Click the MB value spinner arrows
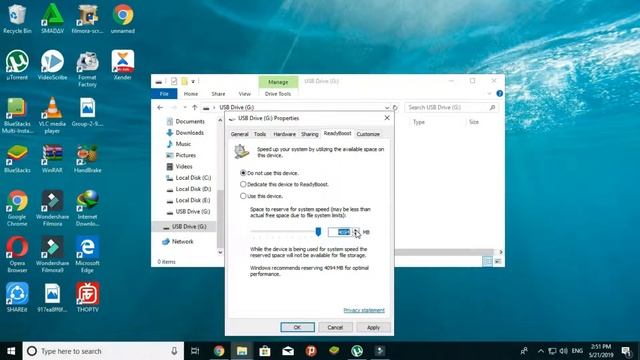This screenshot has height=360, width=640. [356, 232]
